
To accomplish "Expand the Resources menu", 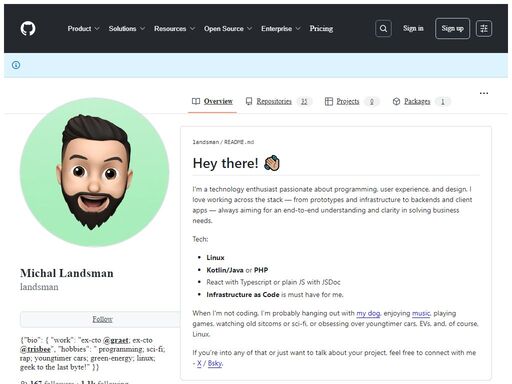I will coord(174,29).
